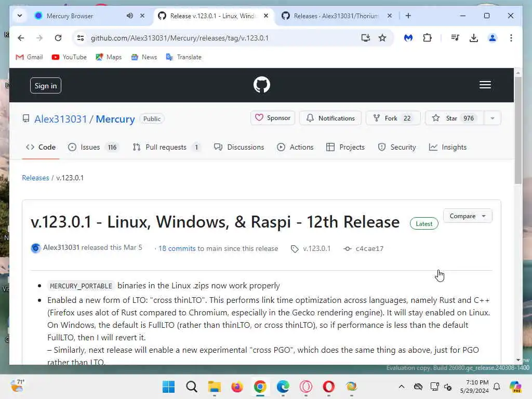The height and width of the screenshot is (399, 532).
Task: Switch to Releases Alex313031/Thorium tab
Action: point(336,16)
